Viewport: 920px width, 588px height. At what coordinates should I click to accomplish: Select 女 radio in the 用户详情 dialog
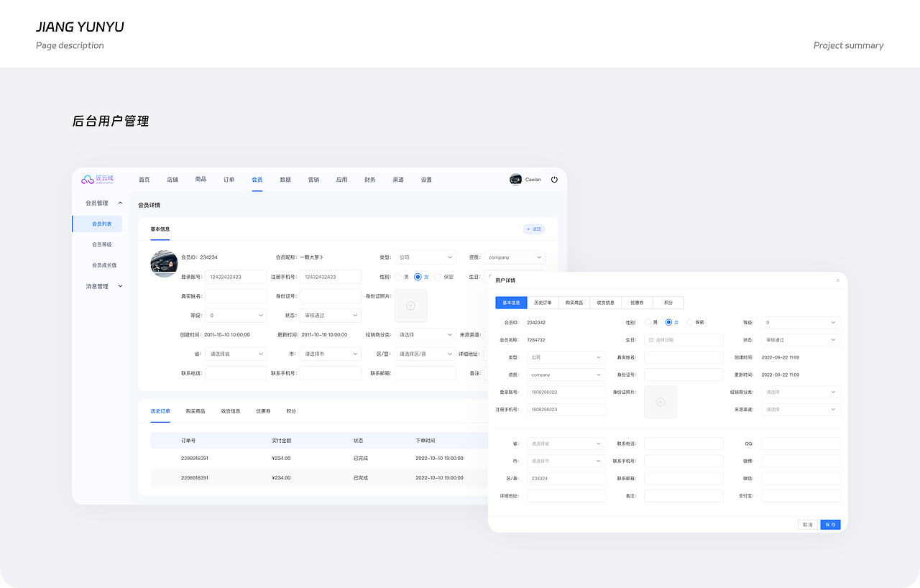(x=668, y=323)
